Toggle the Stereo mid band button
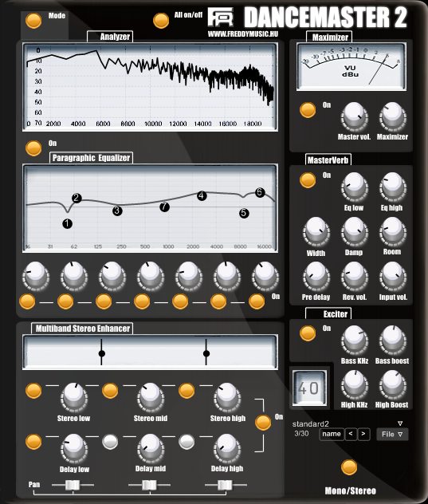The height and width of the screenshot is (504, 428). [110, 391]
